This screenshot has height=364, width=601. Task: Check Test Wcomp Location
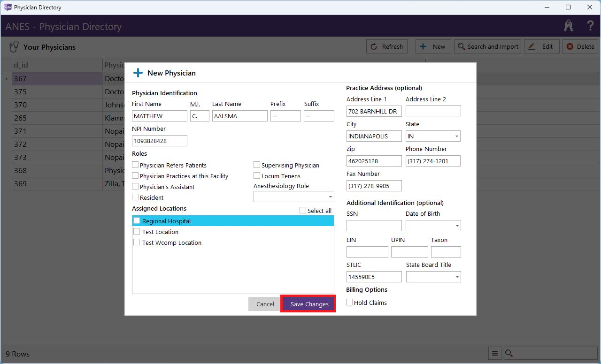137,242
